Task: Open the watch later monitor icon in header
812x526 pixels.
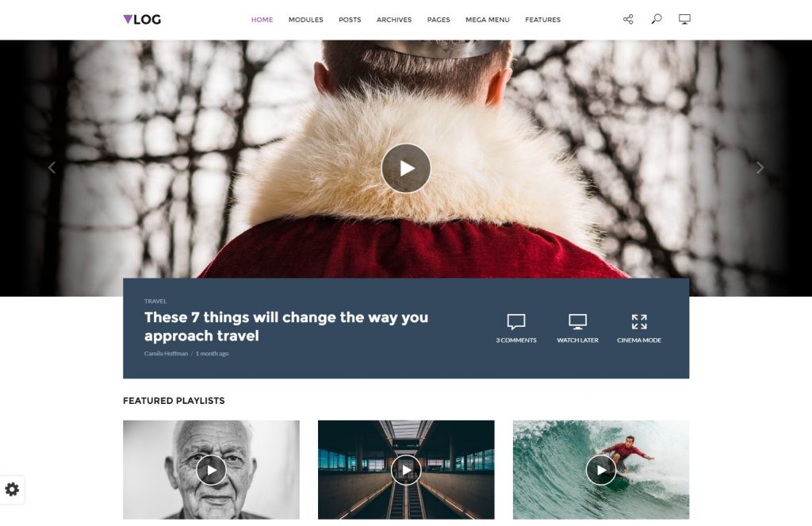Action: (x=684, y=19)
